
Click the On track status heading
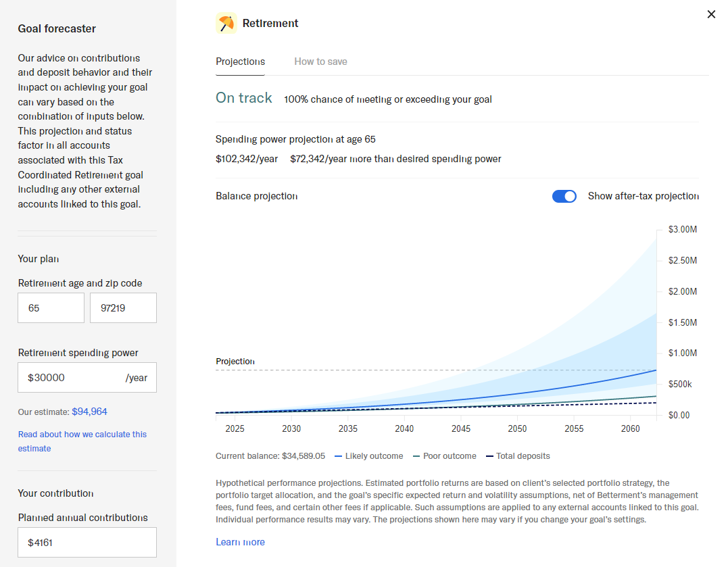pyautogui.click(x=243, y=98)
